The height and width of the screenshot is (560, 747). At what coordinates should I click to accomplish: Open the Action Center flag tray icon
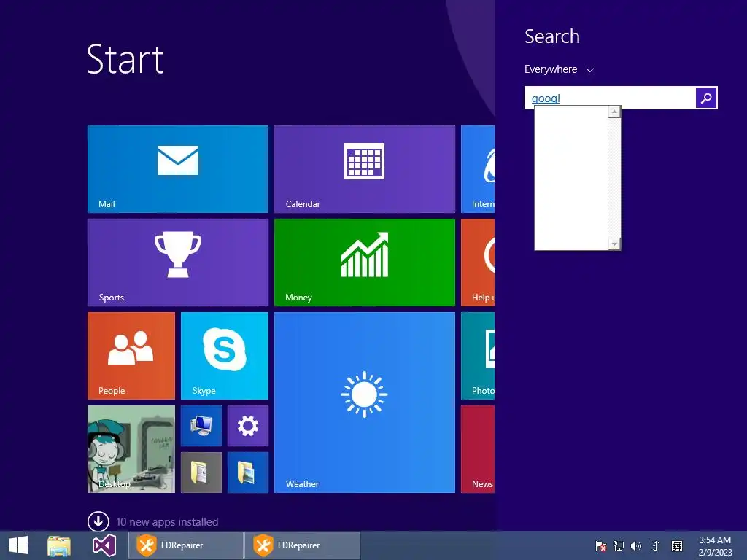(x=601, y=545)
